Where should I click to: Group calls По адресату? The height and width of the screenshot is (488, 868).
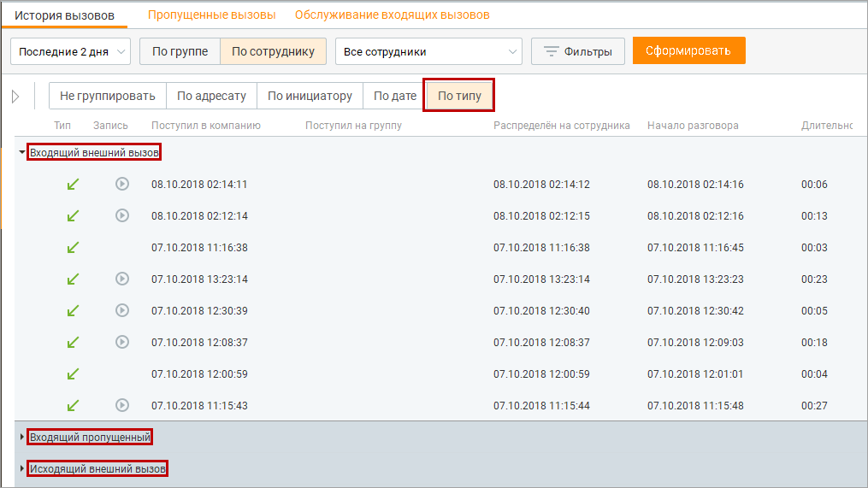(x=211, y=96)
